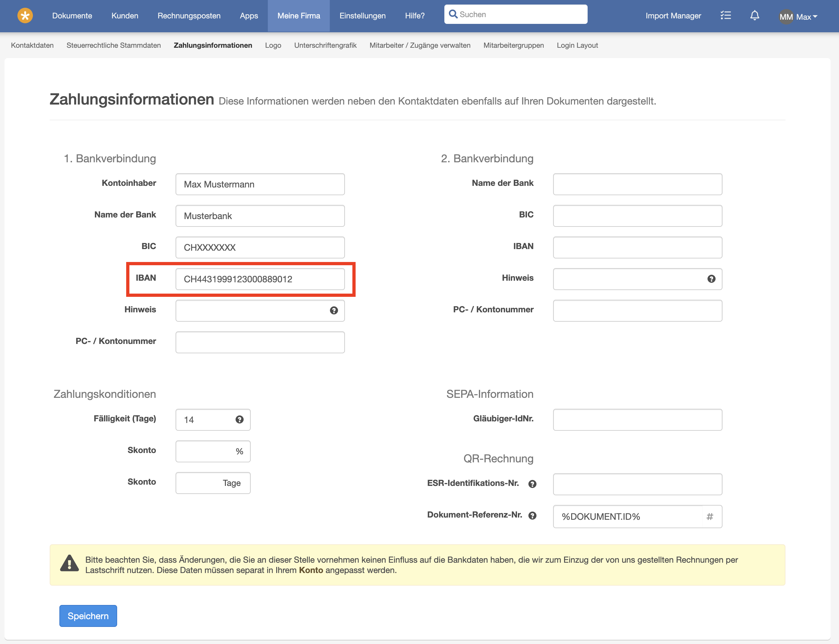Click the search magnifier icon

[453, 14]
